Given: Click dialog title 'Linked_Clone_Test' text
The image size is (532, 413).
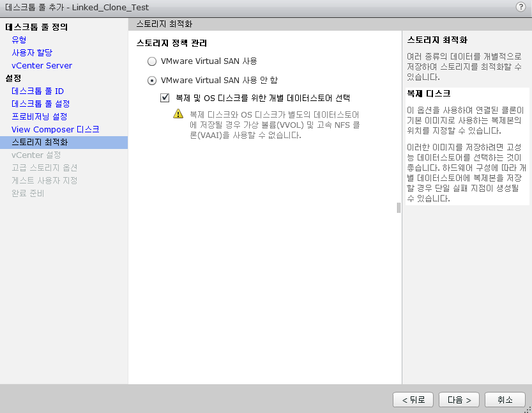Looking at the screenshot, I should (110, 8).
